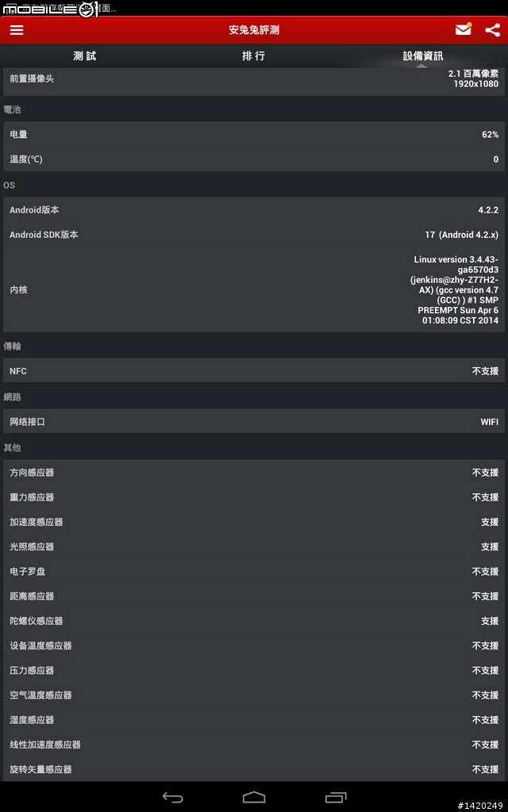The width and height of the screenshot is (508, 812).
Task: Switch to the 測試 tab
Action: 84,56
